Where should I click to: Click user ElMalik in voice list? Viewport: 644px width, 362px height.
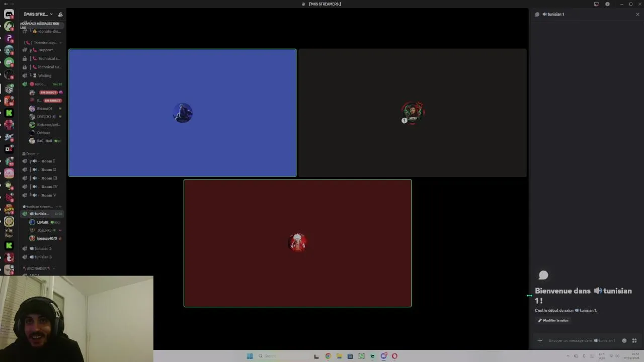point(45,222)
